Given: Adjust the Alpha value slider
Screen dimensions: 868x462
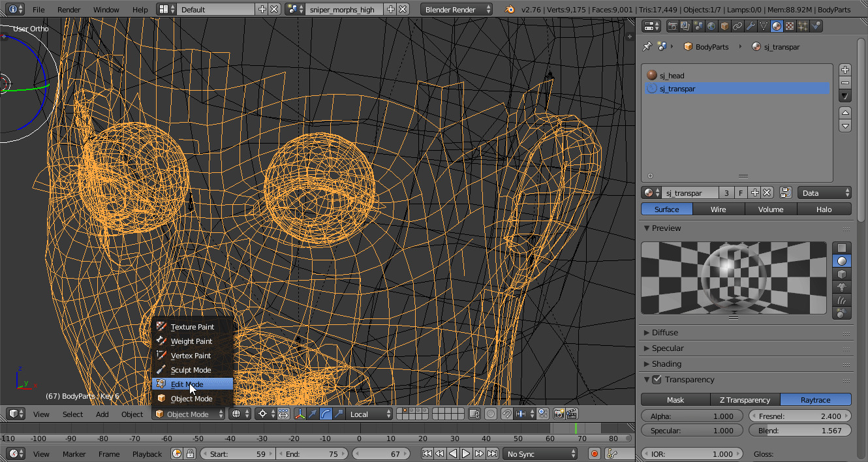Looking at the screenshot, I should (x=692, y=416).
